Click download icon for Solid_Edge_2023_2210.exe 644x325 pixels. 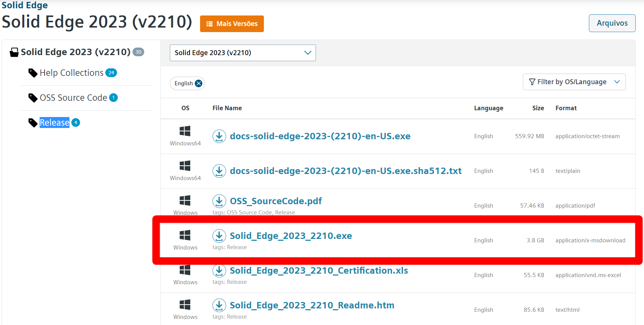pos(219,236)
